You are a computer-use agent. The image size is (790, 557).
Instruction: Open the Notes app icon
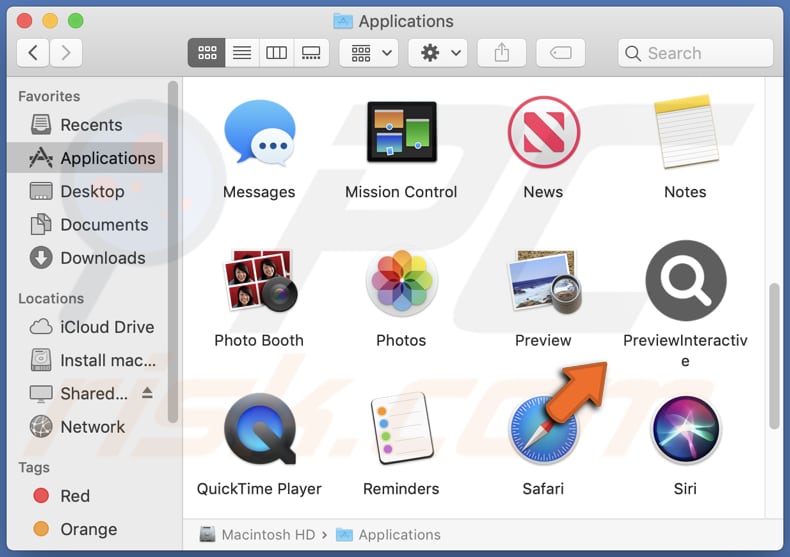coord(685,131)
